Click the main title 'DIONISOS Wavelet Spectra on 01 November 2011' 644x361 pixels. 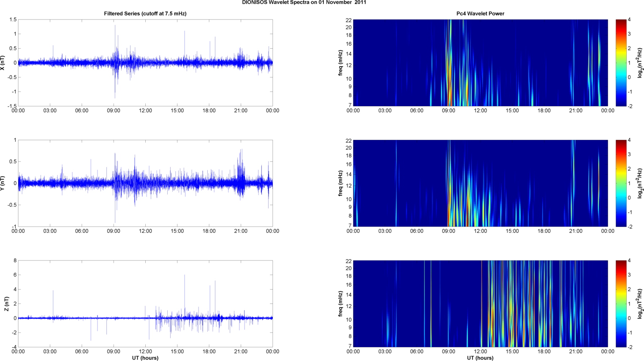pos(304,3)
